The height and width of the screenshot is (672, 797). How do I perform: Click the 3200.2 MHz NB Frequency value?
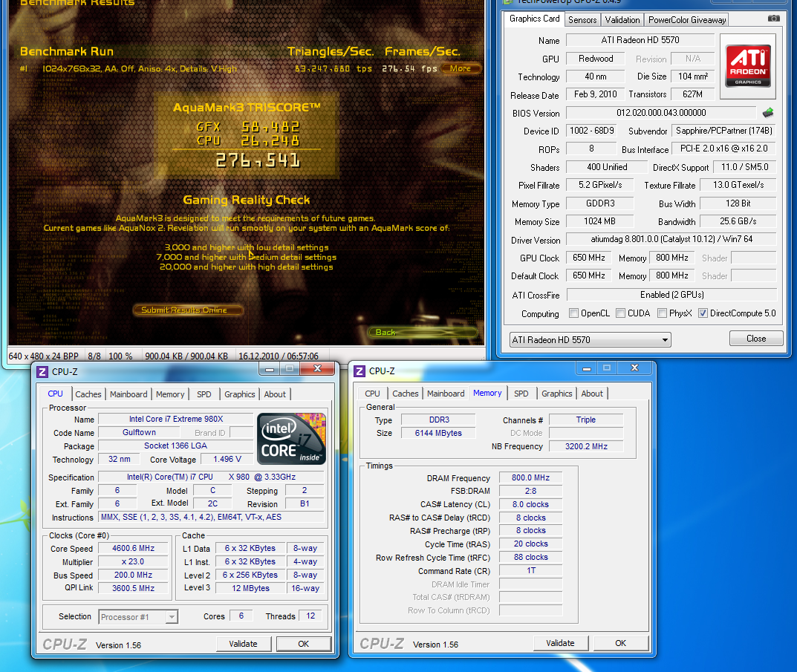pos(586,446)
